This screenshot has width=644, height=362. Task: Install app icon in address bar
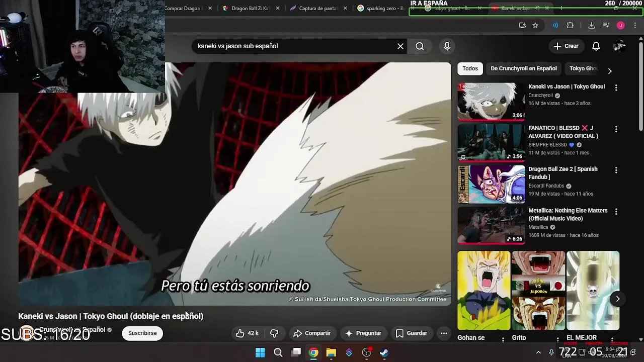pos(522,25)
